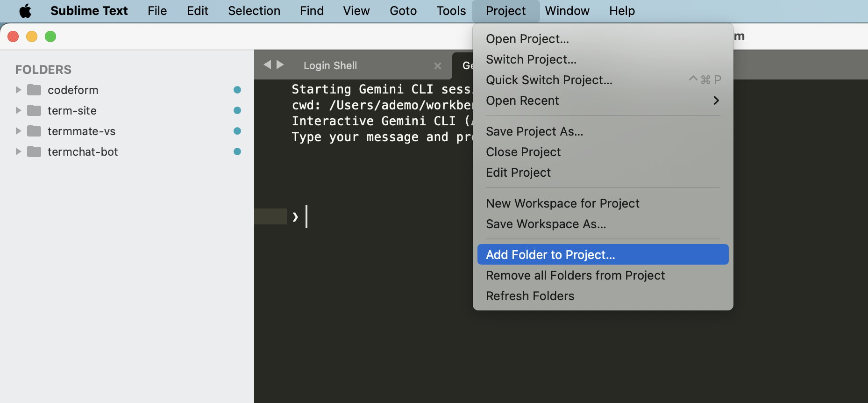Screen dimensions: 868x403
Task: Select Edit Project menu item
Action: 603,173
